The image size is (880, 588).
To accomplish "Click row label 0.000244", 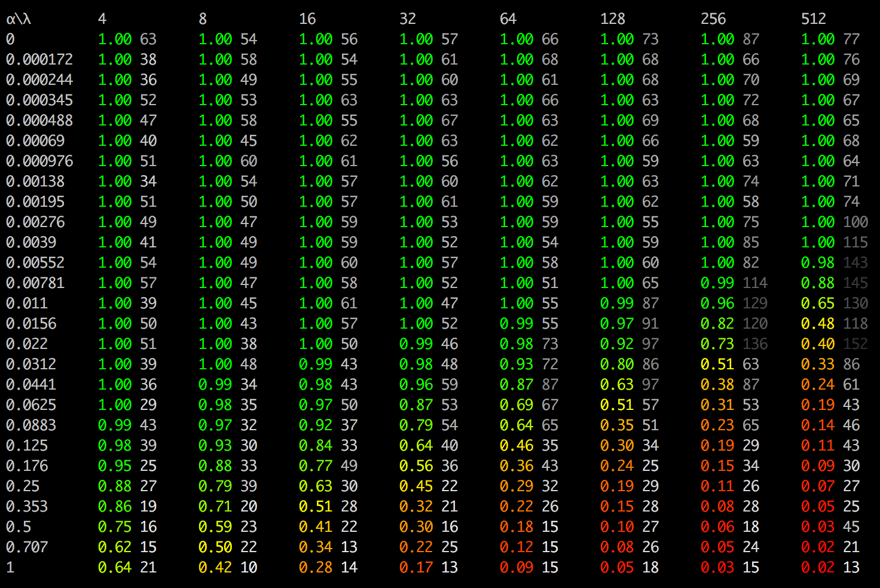I will pos(39,80).
